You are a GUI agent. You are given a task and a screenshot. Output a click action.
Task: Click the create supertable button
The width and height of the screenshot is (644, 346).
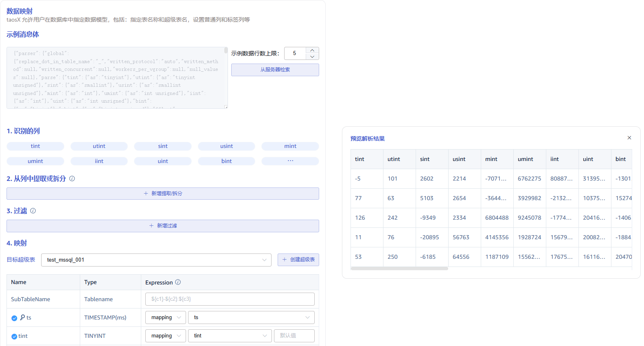click(298, 260)
